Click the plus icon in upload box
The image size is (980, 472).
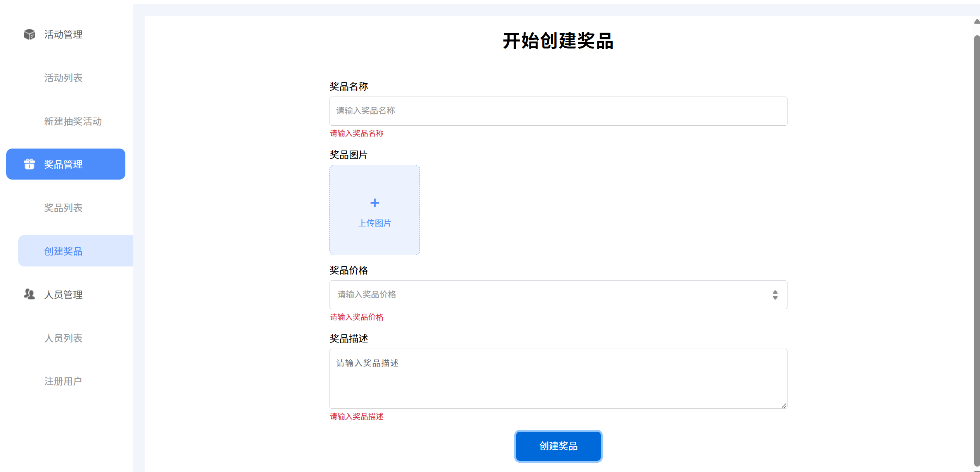pyautogui.click(x=375, y=203)
